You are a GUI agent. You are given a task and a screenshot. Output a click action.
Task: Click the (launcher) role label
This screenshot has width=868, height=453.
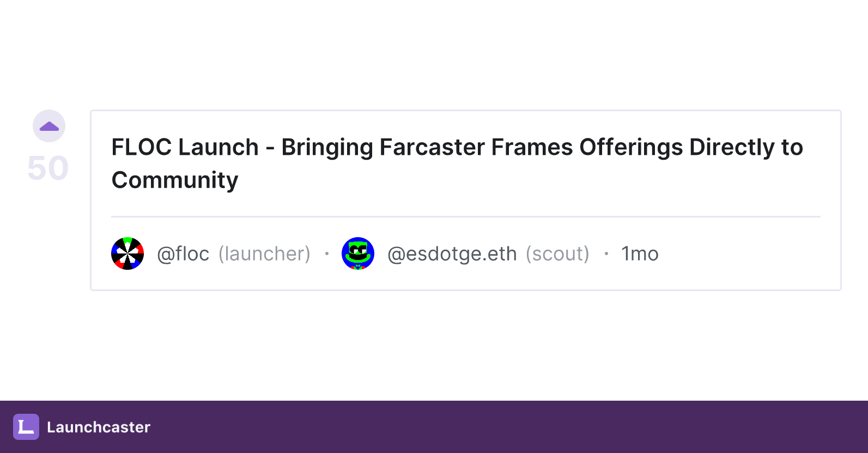264,254
